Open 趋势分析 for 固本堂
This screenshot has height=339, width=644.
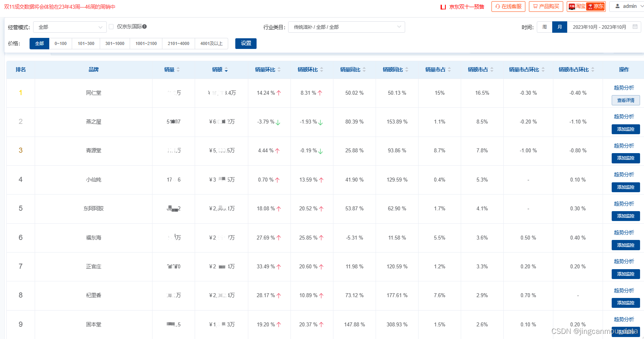(624, 319)
